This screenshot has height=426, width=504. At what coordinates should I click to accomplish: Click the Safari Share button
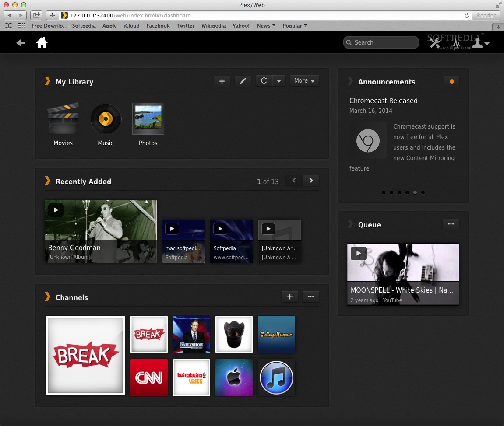(36, 15)
